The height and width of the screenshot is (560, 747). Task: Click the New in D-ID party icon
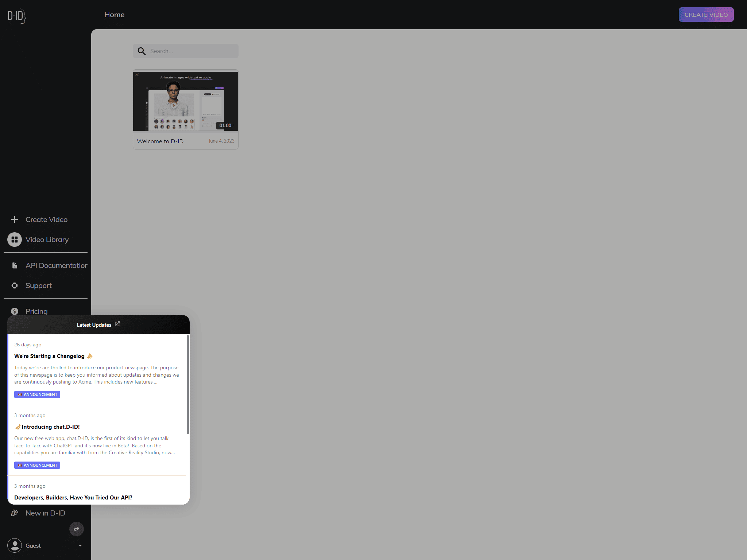coord(15,513)
